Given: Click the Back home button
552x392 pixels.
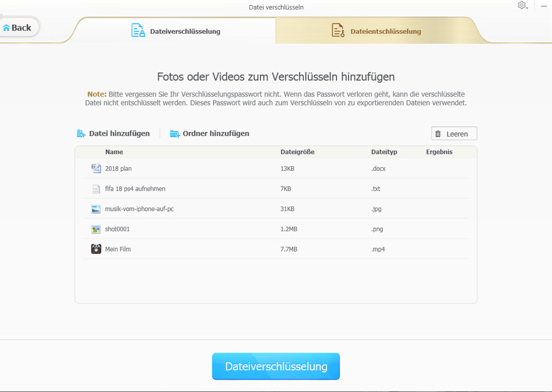Looking at the screenshot, I should pos(17,28).
